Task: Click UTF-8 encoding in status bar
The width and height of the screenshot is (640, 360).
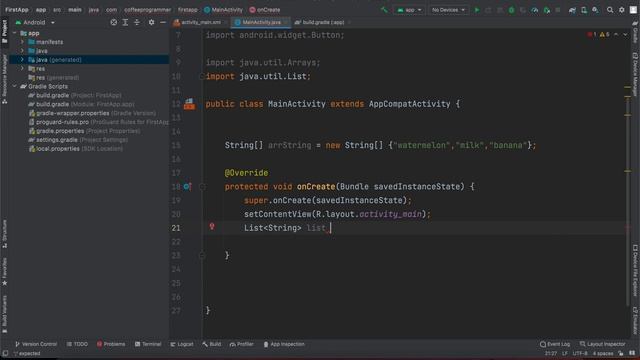Action: (x=580, y=353)
